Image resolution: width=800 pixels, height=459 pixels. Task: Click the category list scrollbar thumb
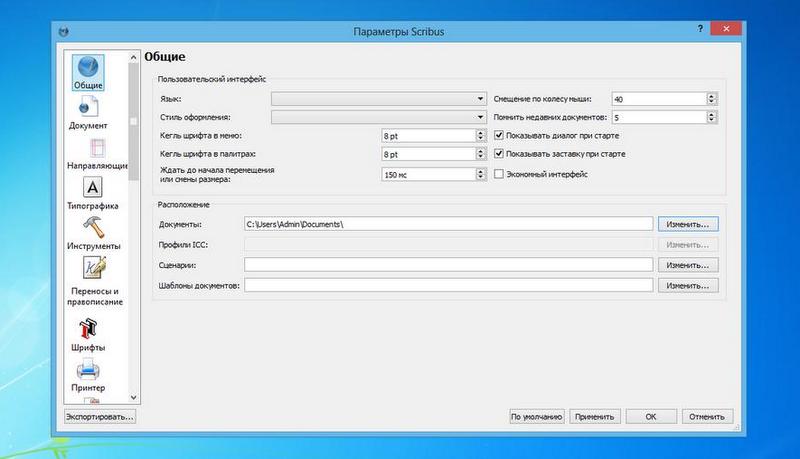[134, 121]
